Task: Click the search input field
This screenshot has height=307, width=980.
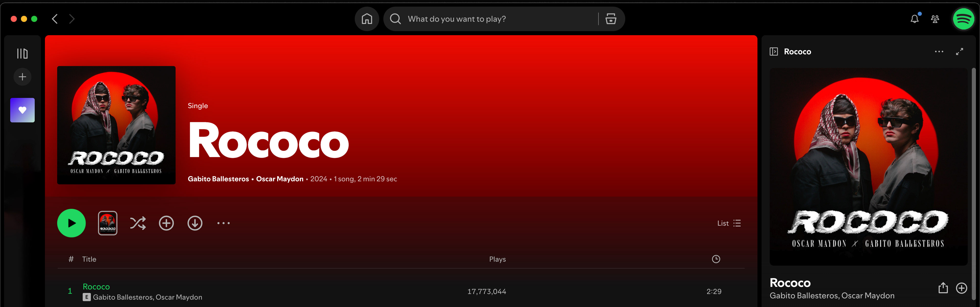Action: click(x=495, y=19)
